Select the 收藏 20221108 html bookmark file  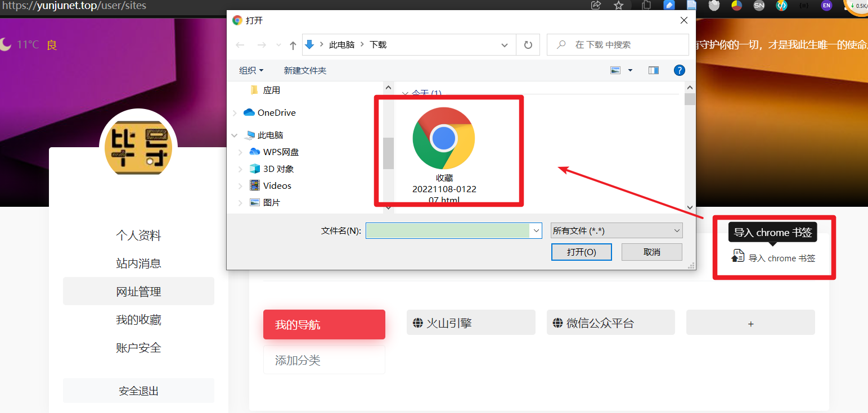coord(444,155)
